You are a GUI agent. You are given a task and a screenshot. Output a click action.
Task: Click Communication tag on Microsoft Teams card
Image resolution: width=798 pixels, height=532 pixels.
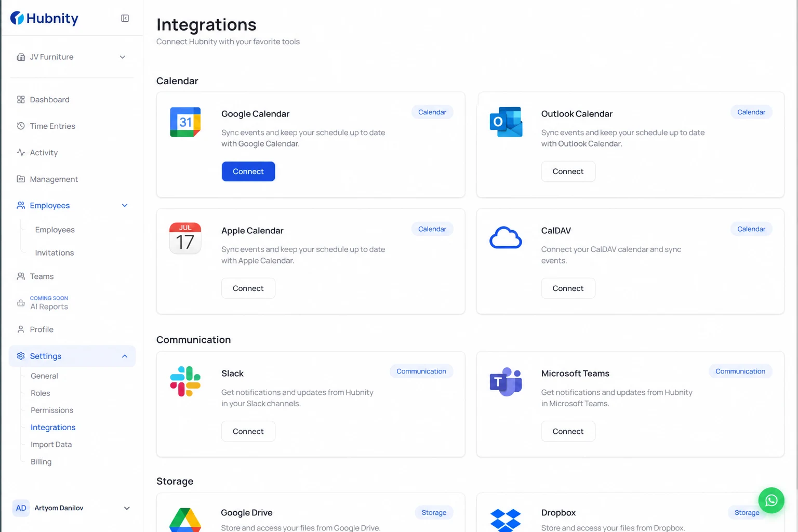740,371
